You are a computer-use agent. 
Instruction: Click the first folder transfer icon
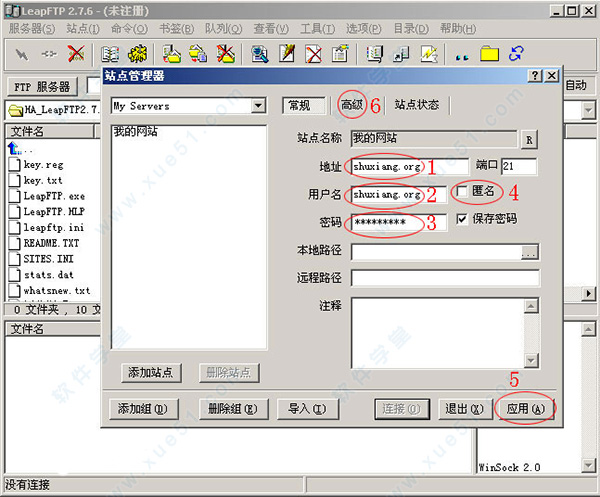click(x=171, y=54)
